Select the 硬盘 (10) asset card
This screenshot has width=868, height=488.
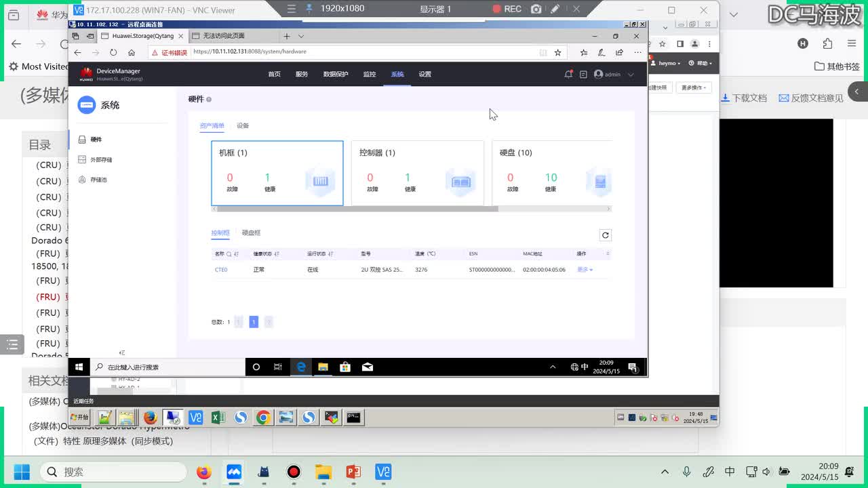[x=551, y=173]
